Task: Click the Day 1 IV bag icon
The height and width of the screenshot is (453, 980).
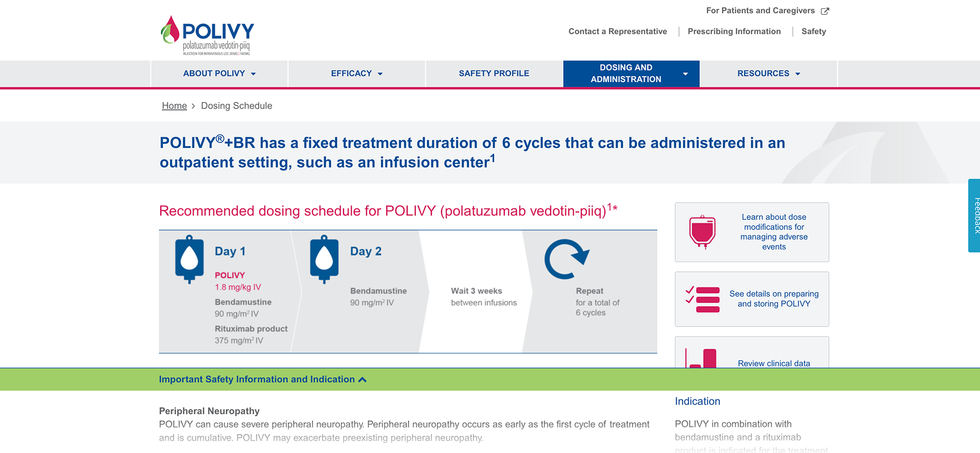Action: coord(189,259)
